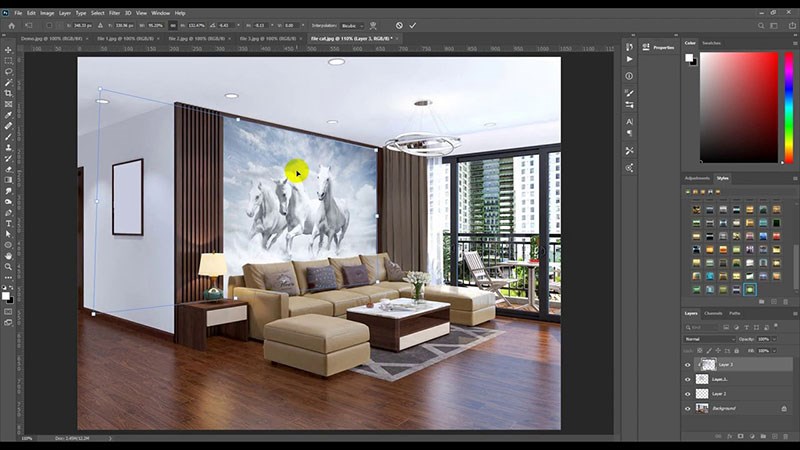800x450 pixels.
Task: Select the Move tool
Action: [8, 50]
